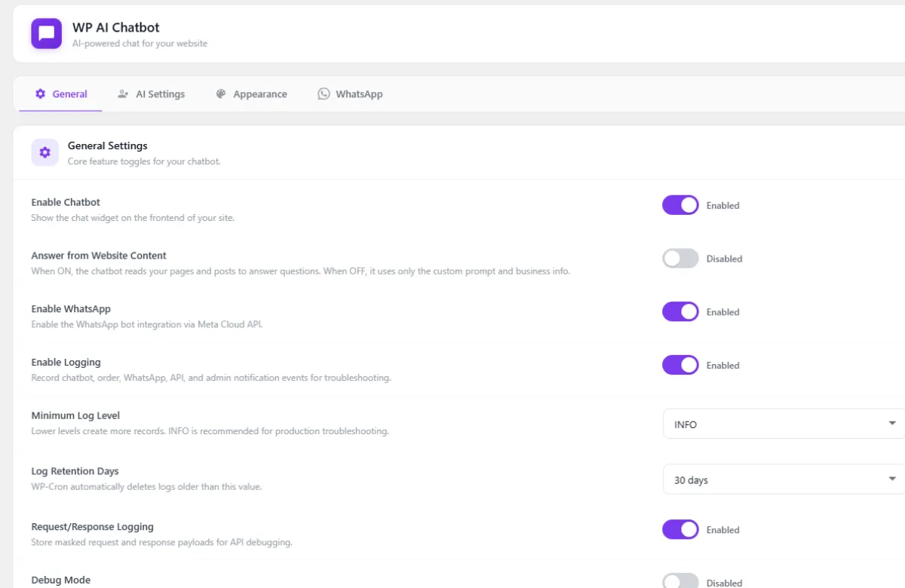Click the 'AI-powered chat for your website' subtitle

tap(140, 44)
